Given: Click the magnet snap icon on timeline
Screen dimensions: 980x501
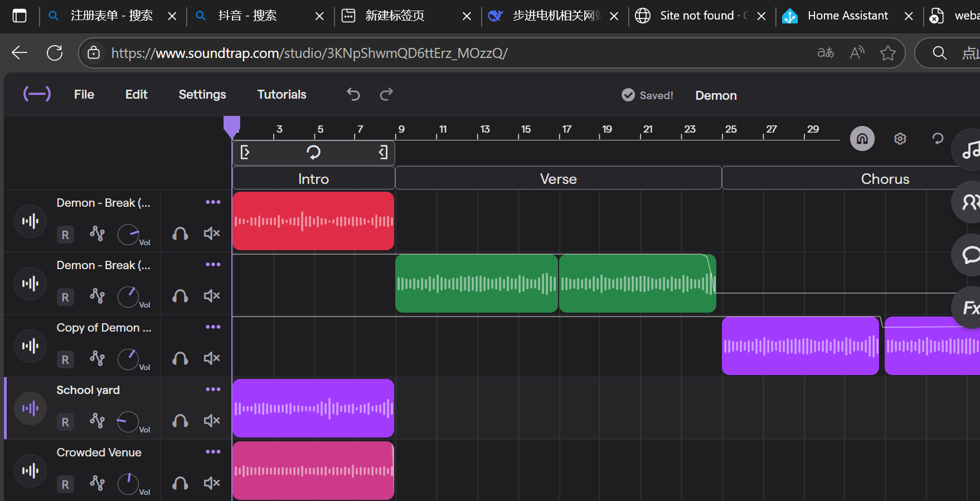Looking at the screenshot, I should [862, 139].
